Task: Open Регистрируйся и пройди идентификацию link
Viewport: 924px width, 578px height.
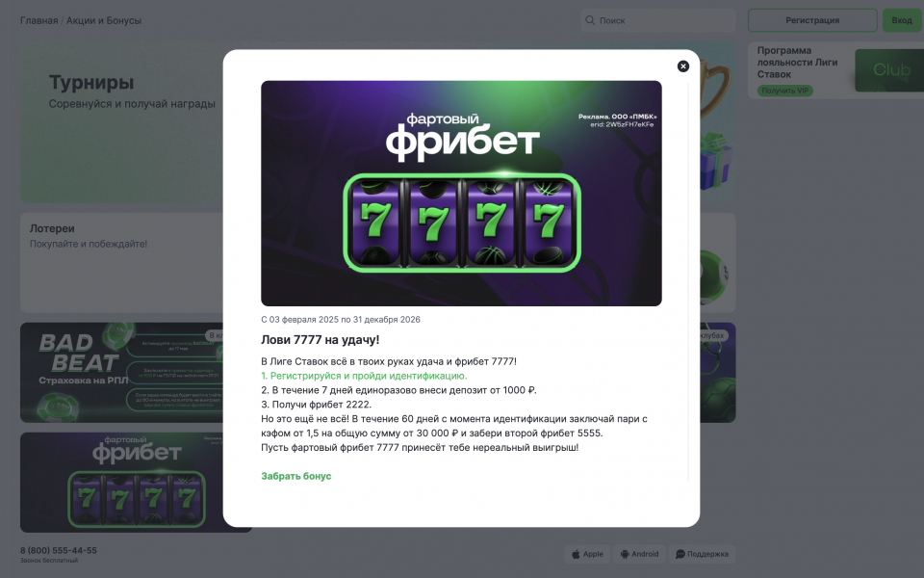Action: (364, 376)
